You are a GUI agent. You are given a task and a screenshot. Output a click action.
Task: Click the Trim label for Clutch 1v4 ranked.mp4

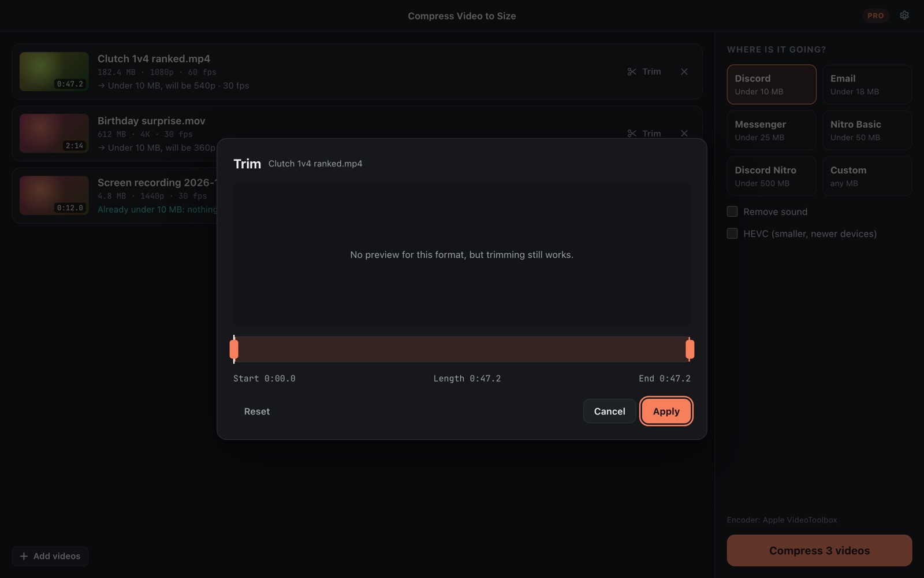tap(651, 72)
